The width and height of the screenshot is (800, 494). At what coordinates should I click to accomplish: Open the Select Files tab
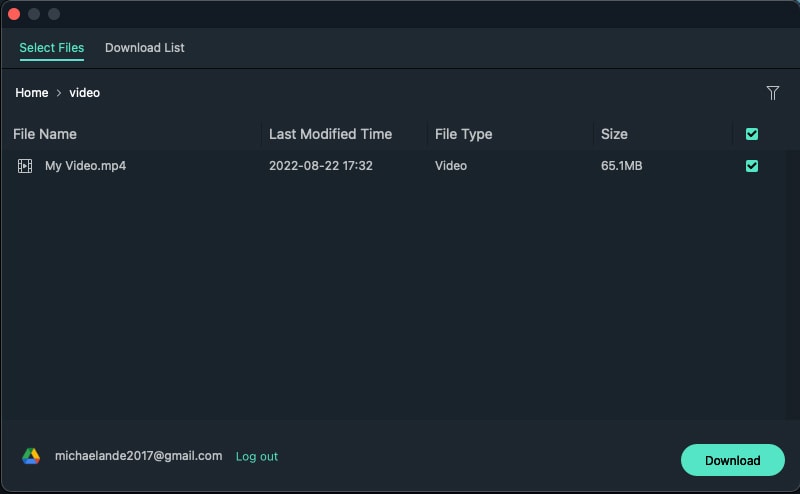tap(51, 48)
